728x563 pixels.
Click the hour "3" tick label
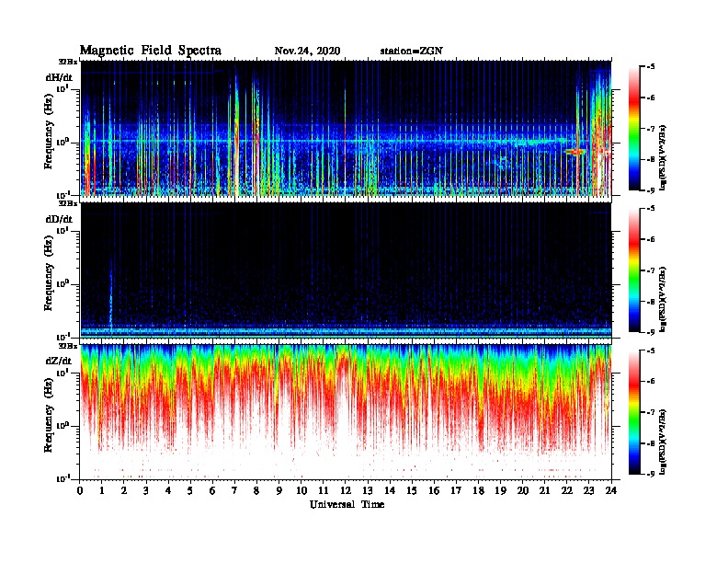pos(146,491)
